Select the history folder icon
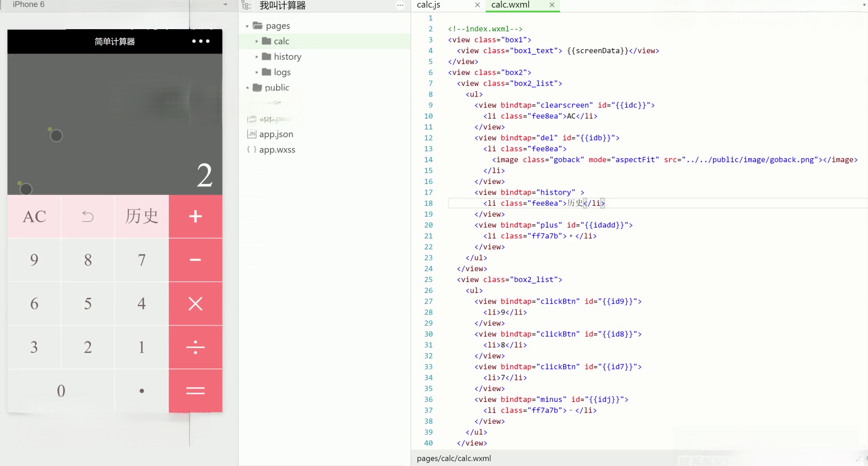 tap(266, 56)
